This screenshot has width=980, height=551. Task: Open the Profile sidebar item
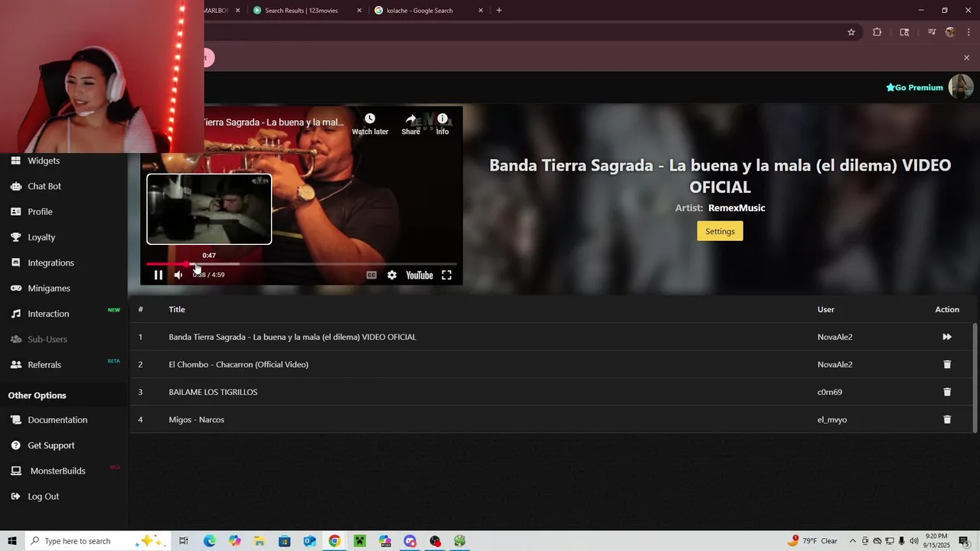pos(40,212)
